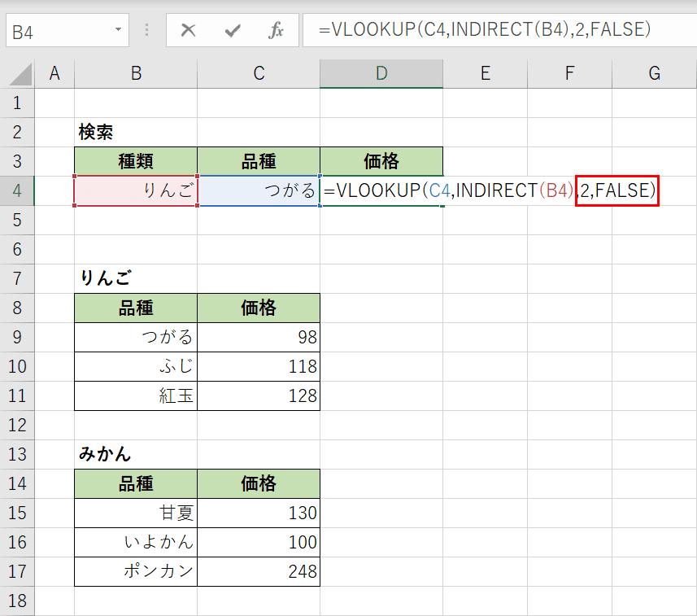The width and height of the screenshot is (697, 616).
Task: Select column D header
Action: [x=381, y=73]
